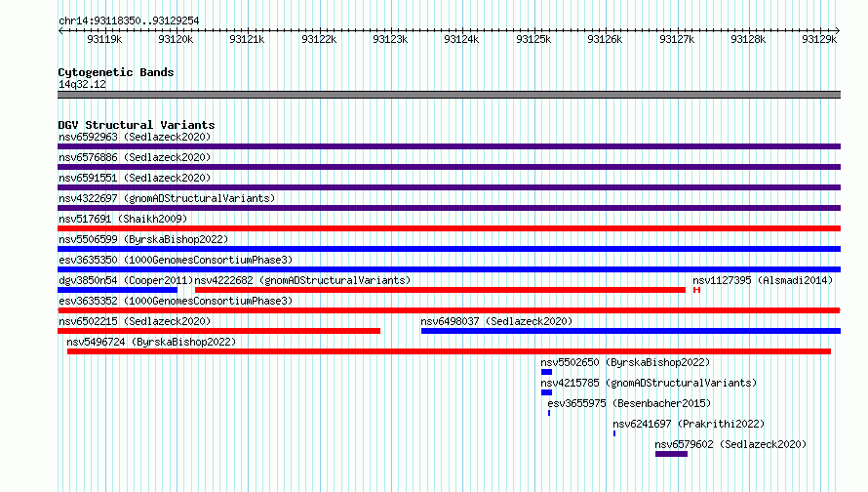Select the purple bar under nsv6591551
The height and width of the screenshot is (492, 868).
(x=449, y=187)
